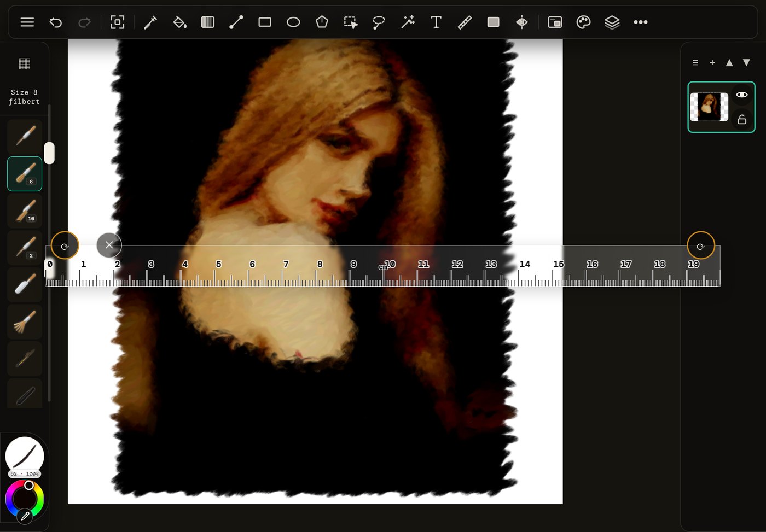
Task: Toggle the layers panel icon
Action: click(612, 22)
